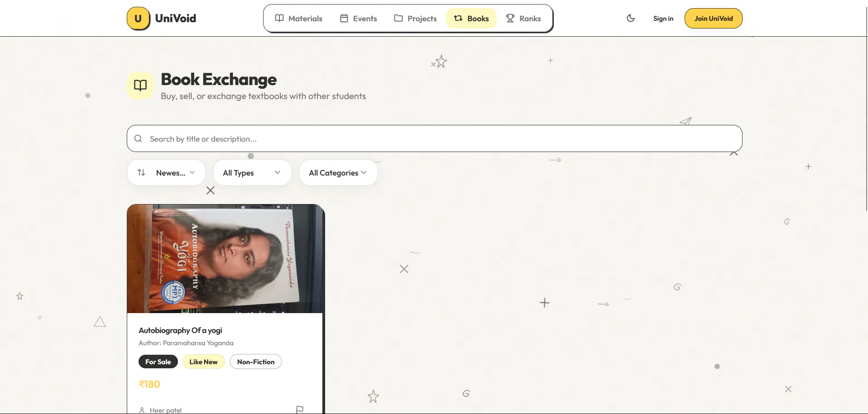Click the page vertical scrollbar

866,109
